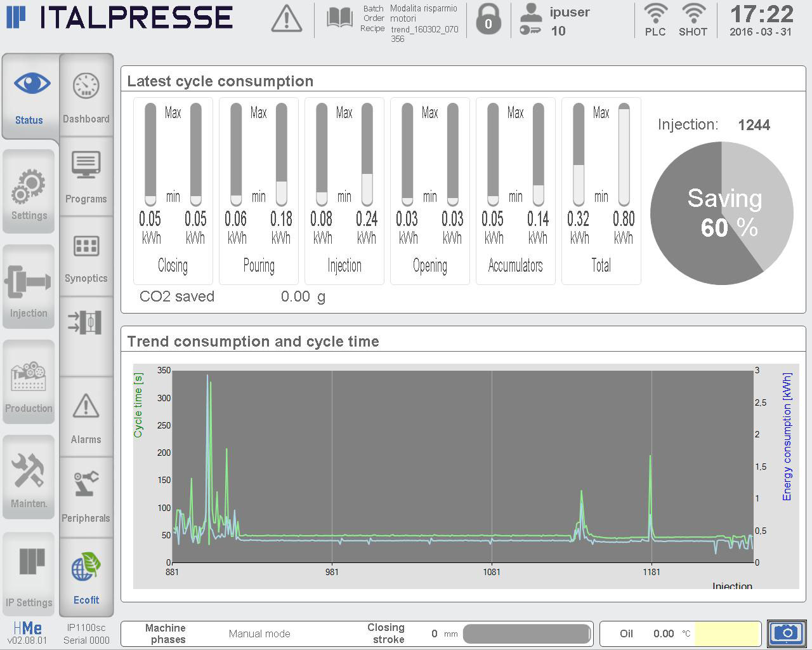
Task: Click the PLC wifi status indicator
Action: point(655,19)
